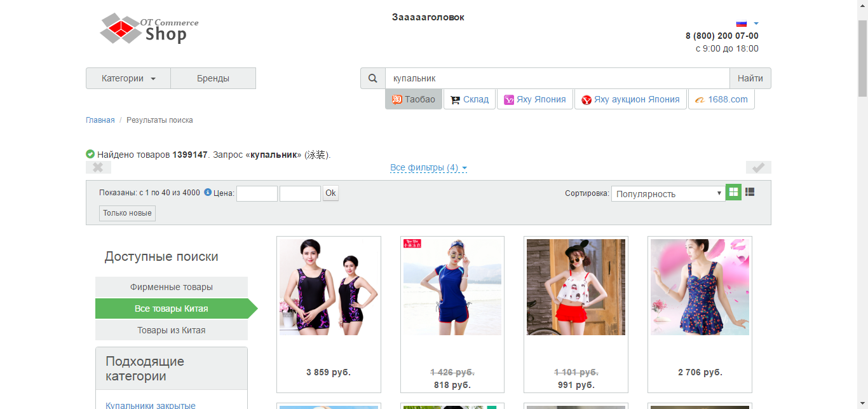Expand Все фильтры (4)
Image resolution: width=868 pixels, height=409 pixels.
[428, 167]
